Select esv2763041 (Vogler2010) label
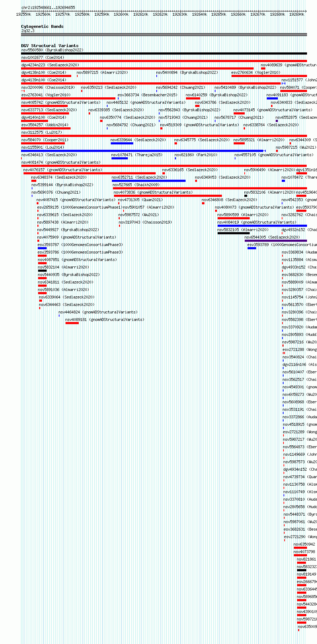Image resolution: width=317 pixels, height=644 pixels. click(x=46, y=95)
